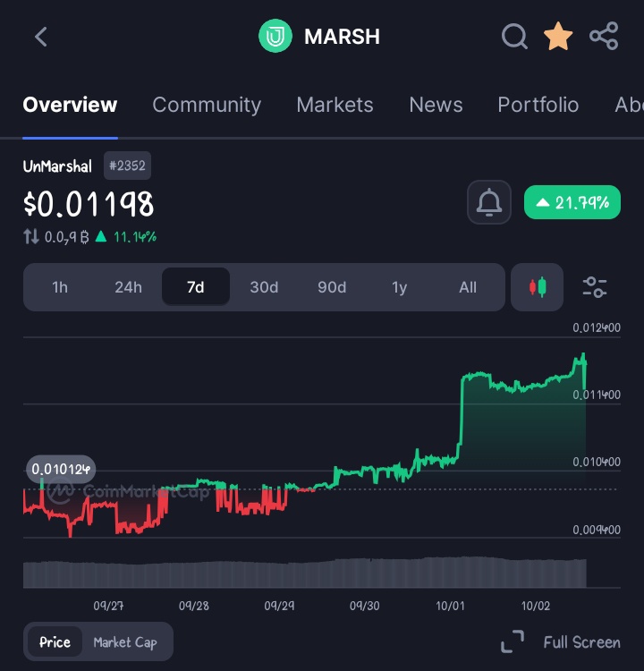Open chart settings sliders icon
The height and width of the screenshot is (671, 644).
pos(595,287)
